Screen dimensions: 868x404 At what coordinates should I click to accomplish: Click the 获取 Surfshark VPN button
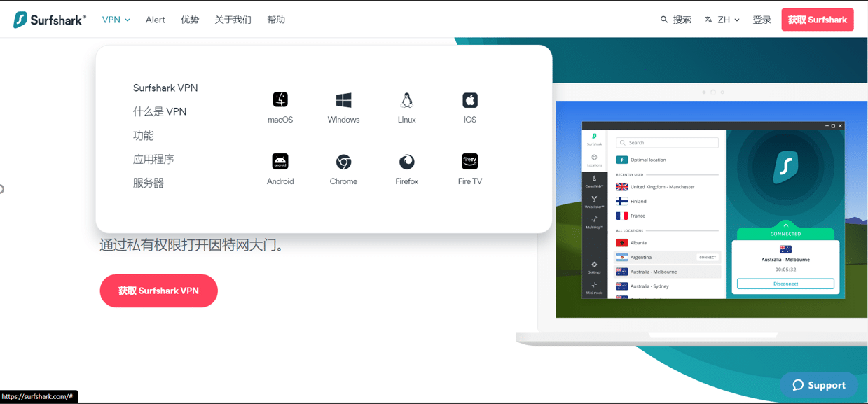pyautogui.click(x=158, y=291)
